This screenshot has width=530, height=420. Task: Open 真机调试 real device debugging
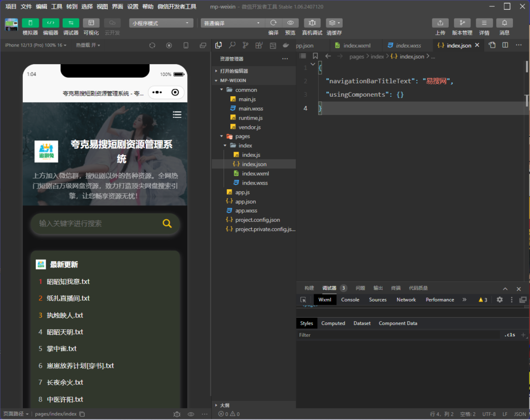(312, 23)
